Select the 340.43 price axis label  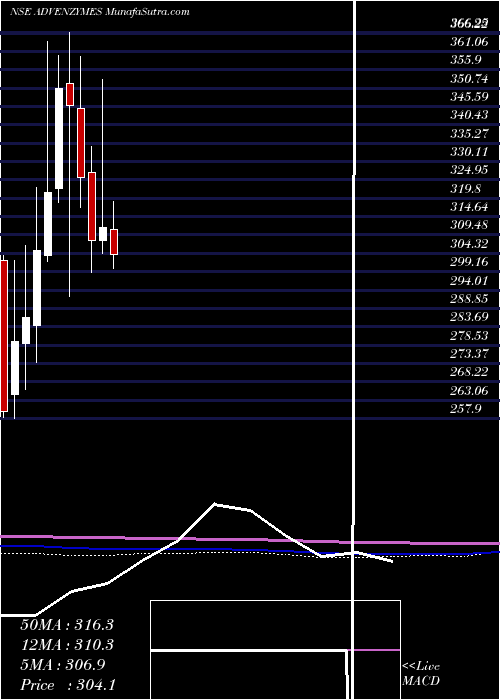click(x=470, y=115)
